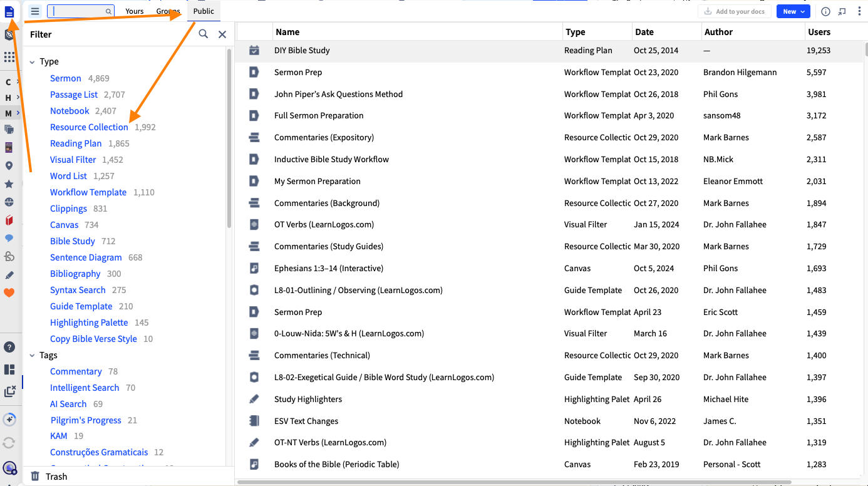Open the star favorites sidebar icon

point(9,184)
